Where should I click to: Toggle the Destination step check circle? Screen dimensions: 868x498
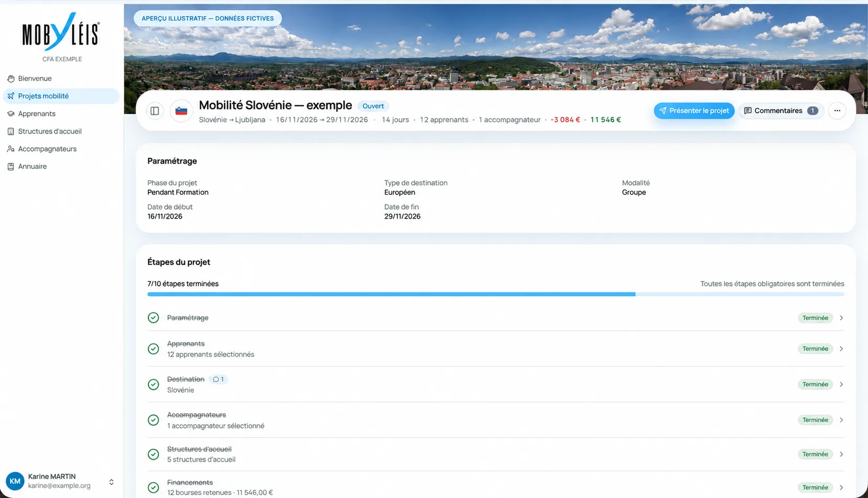click(154, 385)
